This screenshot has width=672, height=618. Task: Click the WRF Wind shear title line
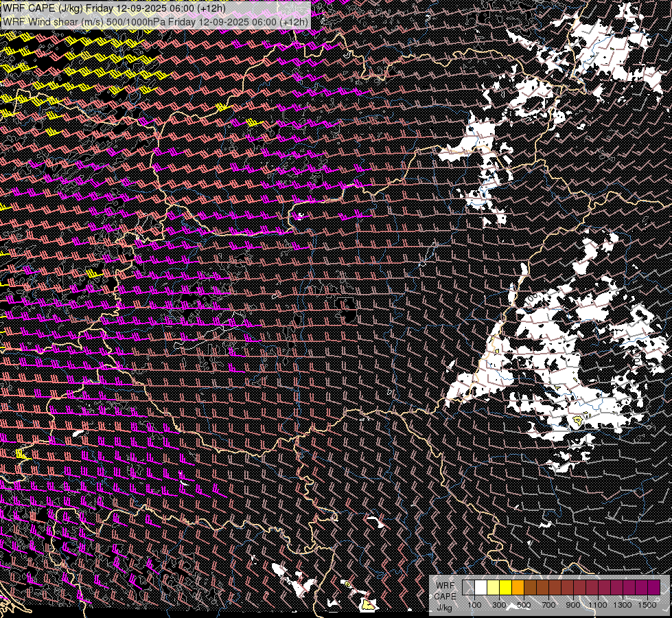[x=155, y=21]
